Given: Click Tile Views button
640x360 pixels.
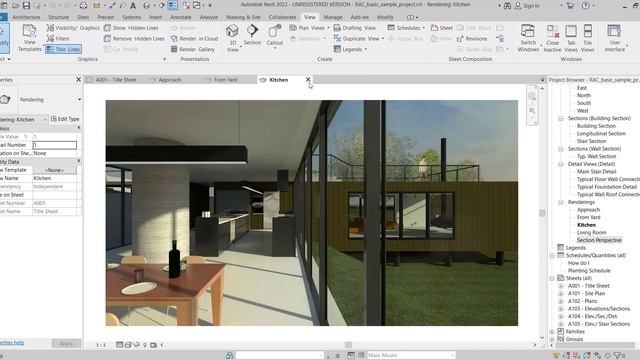Looking at the screenshot, I should [x=587, y=38].
